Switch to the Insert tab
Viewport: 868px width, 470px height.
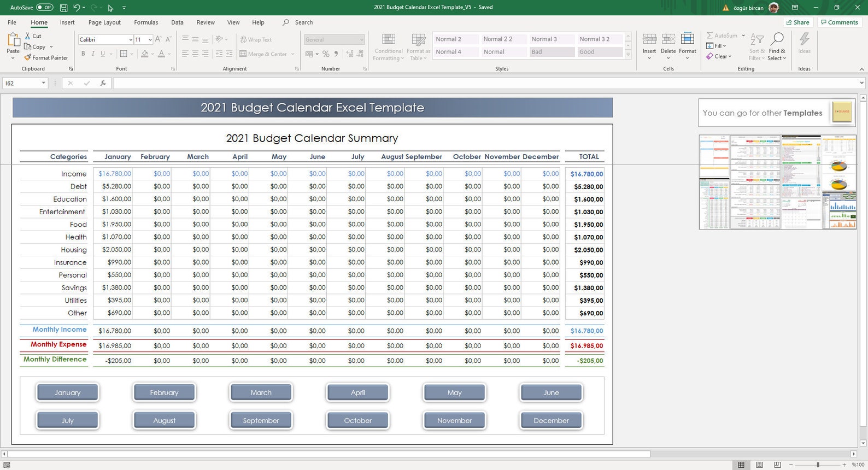tap(67, 22)
